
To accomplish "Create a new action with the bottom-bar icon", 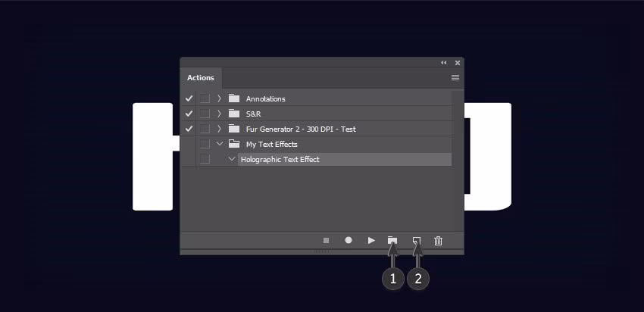I will (417, 241).
